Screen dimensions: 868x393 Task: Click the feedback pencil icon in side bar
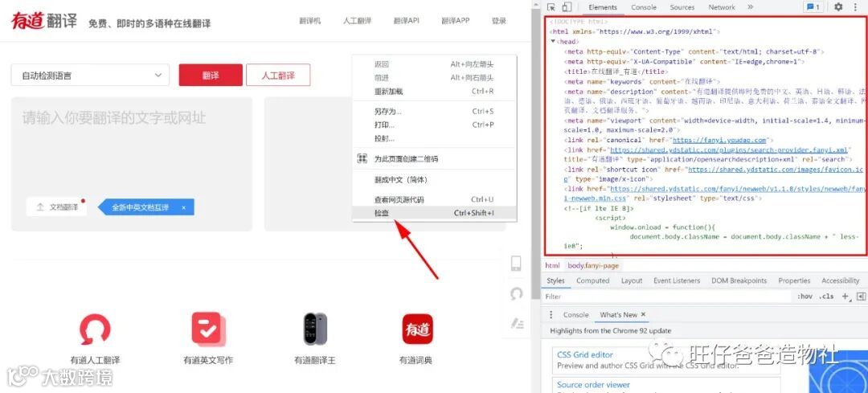tap(517, 323)
